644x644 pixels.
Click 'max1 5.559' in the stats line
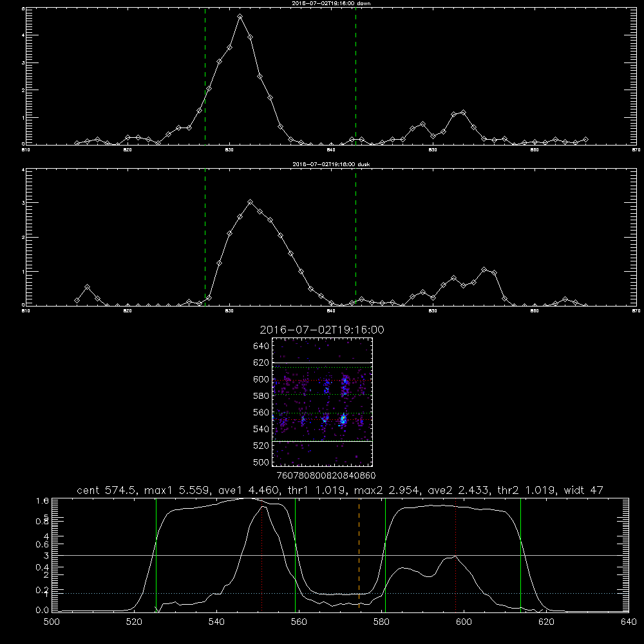176,490
